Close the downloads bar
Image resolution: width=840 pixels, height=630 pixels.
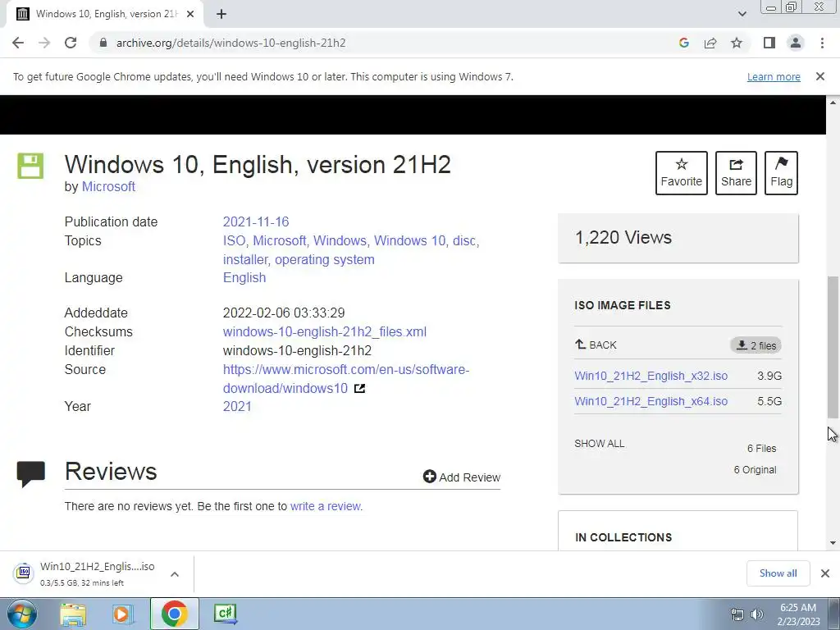pos(825,573)
